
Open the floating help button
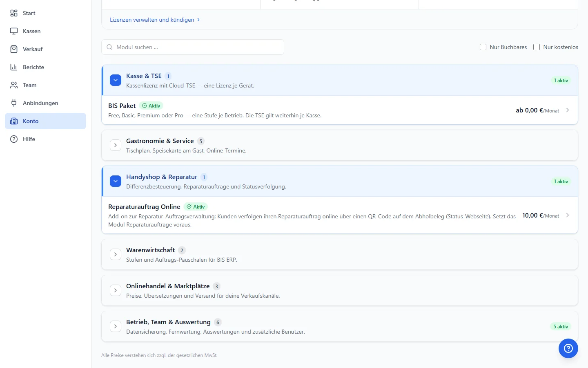(568, 348)
